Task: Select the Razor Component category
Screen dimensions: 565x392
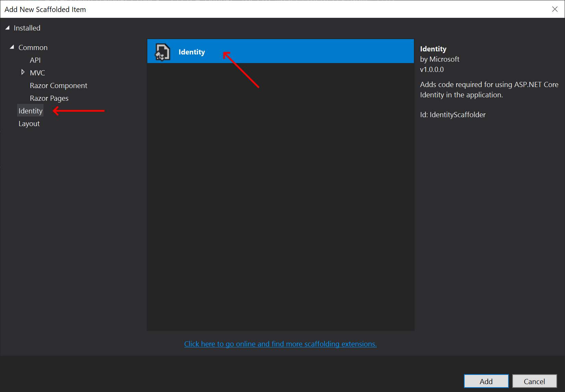Action: coord(58,85)
